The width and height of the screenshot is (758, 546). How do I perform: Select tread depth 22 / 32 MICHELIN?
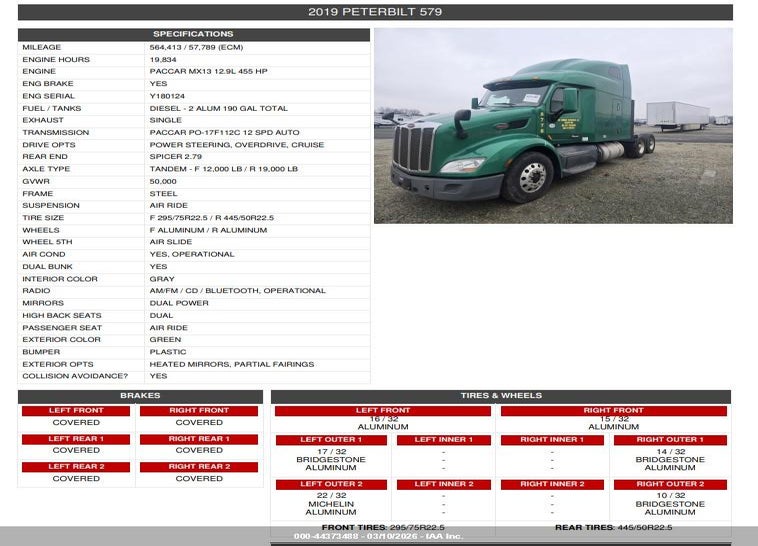click(x=331, y=500)
